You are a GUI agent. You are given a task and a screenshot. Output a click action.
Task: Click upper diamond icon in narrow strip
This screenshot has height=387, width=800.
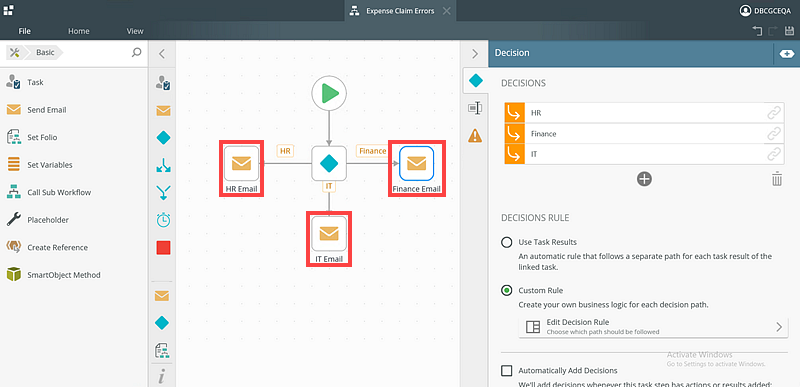click(x=163, y=138)
